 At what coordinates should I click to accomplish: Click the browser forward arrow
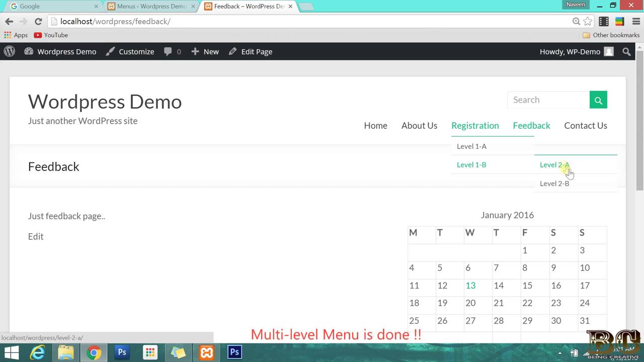(23, 22)
